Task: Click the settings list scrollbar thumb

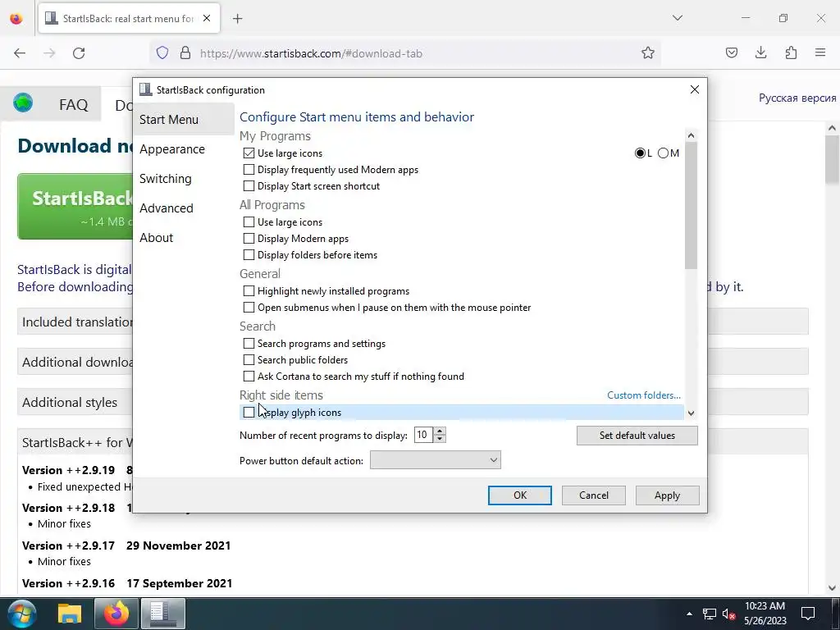Action: click(x=691, y=206)
